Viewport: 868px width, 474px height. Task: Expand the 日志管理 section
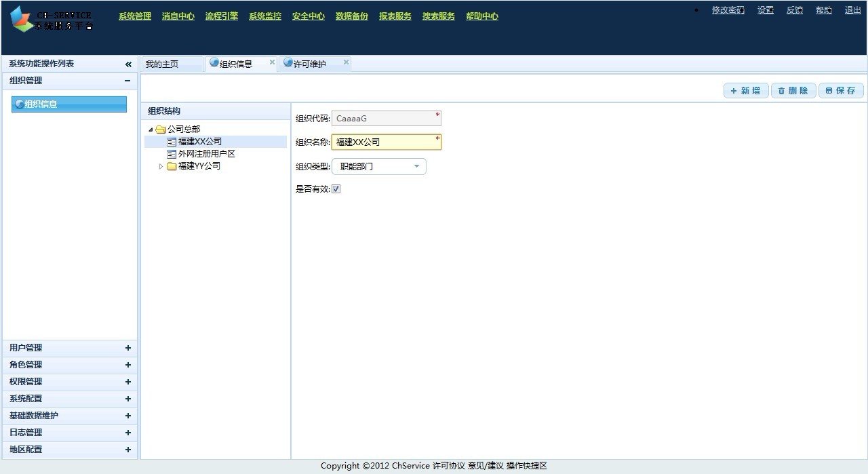pos(127,433)
